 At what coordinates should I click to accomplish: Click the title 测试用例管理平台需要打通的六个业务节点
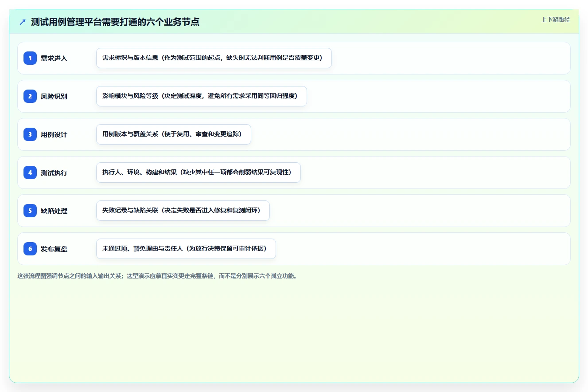[x=115, y=22]
